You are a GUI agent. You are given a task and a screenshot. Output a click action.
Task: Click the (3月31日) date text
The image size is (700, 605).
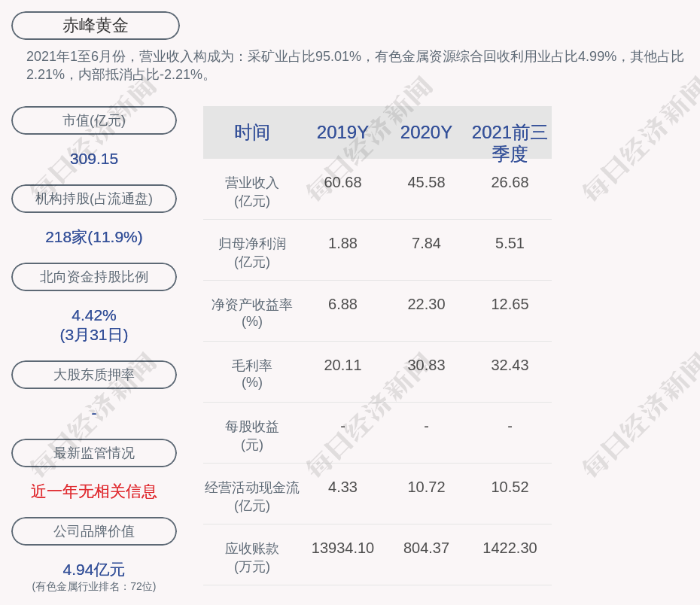[x=94, y=335]
